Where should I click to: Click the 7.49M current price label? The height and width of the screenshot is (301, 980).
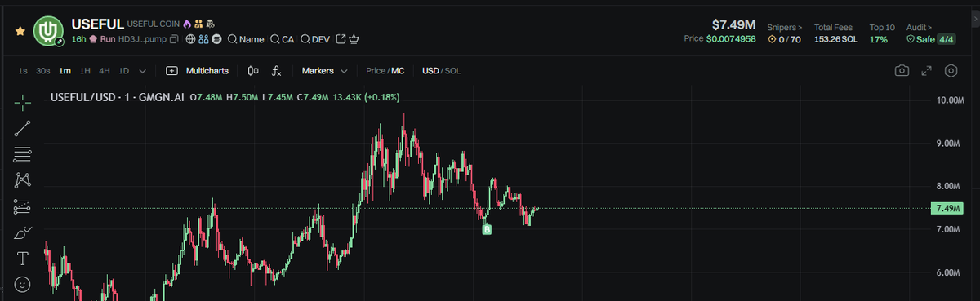[947, 209]
